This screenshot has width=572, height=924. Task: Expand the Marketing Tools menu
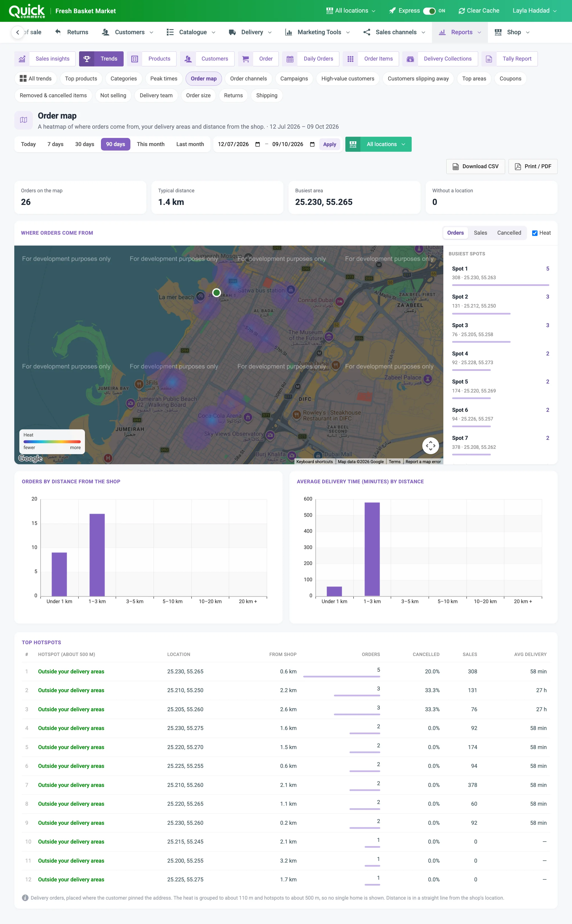click(x=317, y=33)
